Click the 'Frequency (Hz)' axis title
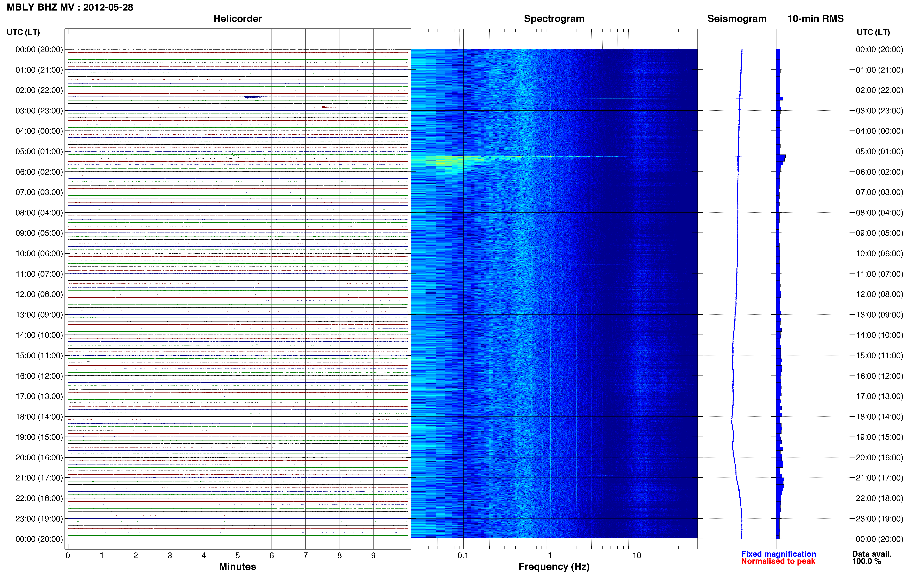This screenshot has height=578, width=924. pyautogui.click(x=554, y=566)
